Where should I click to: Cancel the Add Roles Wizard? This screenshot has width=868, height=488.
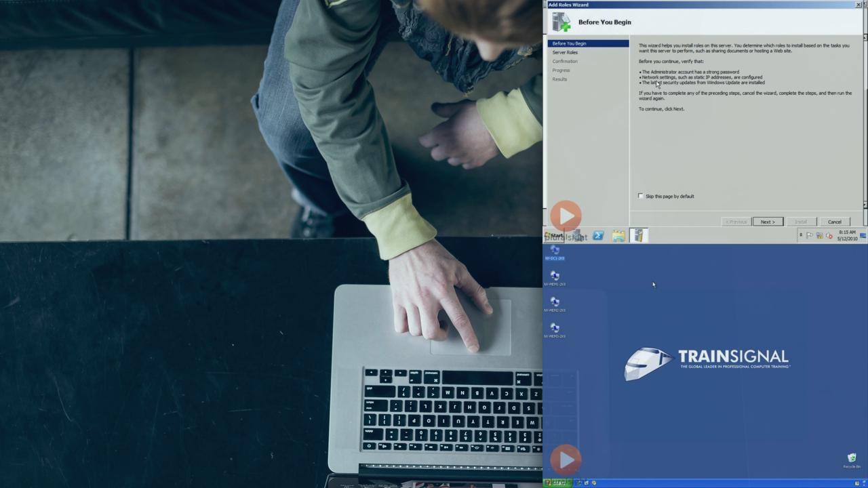(x=834, y=222)
